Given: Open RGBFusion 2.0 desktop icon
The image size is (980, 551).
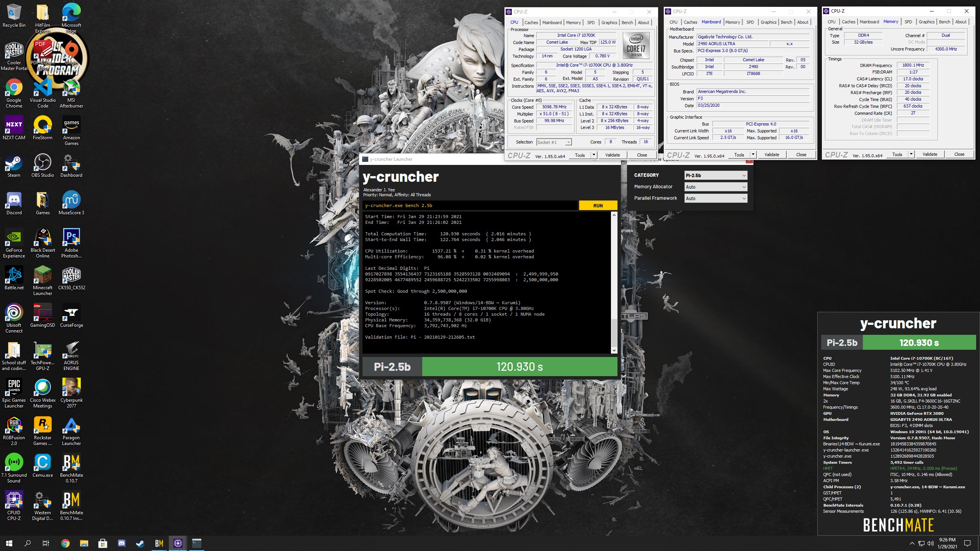Looking at the screenshot, I should (x=14, y=431).
